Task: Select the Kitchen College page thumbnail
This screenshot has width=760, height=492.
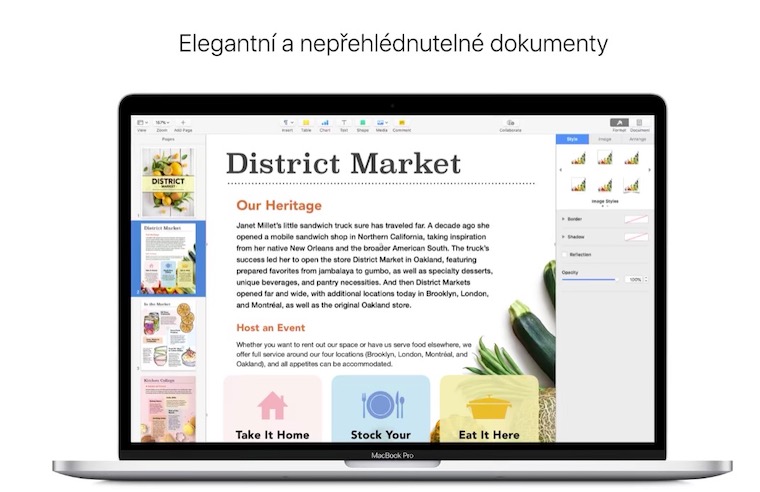Action: [x=168, y=409]
